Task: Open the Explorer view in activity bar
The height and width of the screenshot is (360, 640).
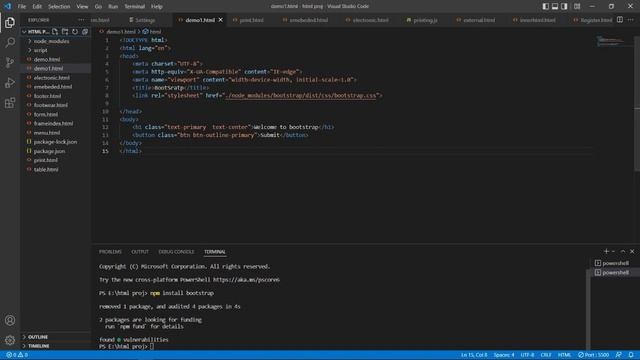Action: pyautogui.click(x=10, y=22)
